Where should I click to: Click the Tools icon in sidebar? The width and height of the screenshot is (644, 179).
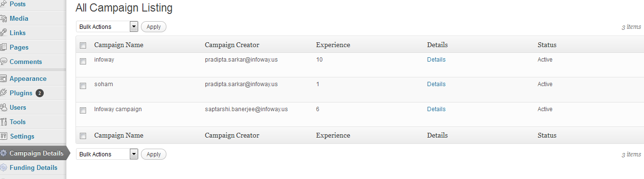point(3,122)
